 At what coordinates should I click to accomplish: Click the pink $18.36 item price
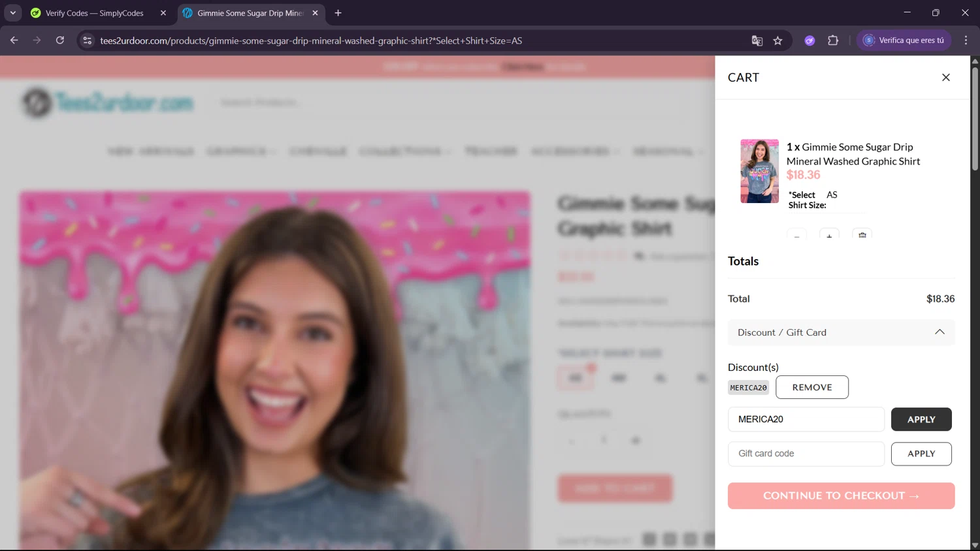click(x=803, y=175)
